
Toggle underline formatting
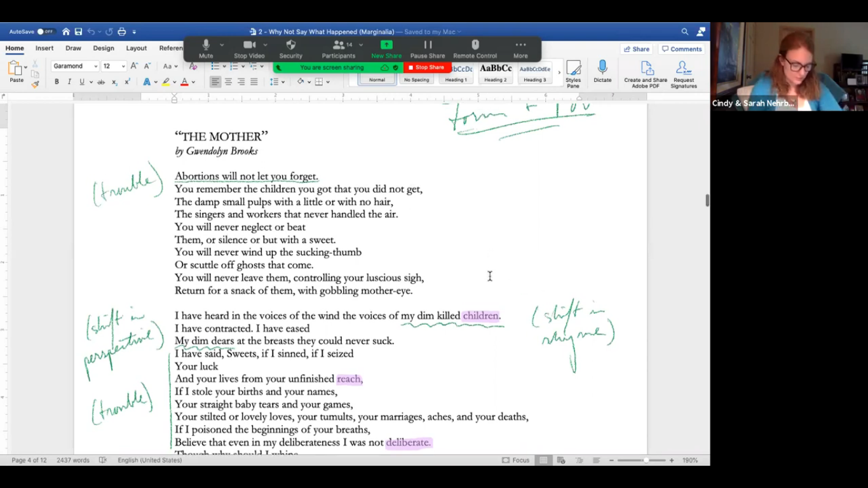point(81,82)
